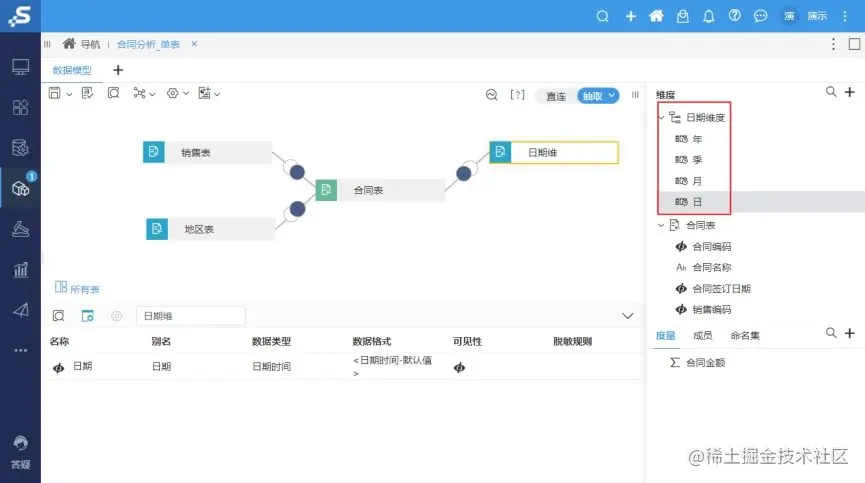Click the highlighted table settings icon in lower panel
865x483 pixels.
pyautogui.click(x=88, y=316)
